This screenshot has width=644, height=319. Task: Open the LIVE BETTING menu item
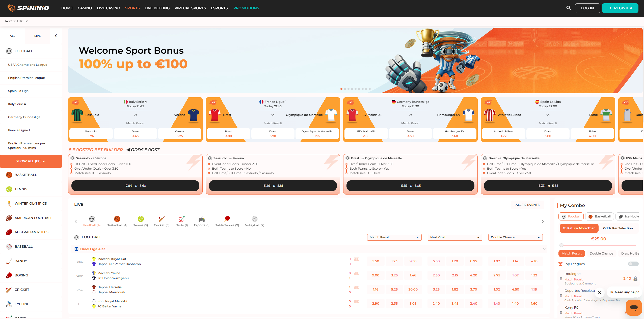[157, 8]
